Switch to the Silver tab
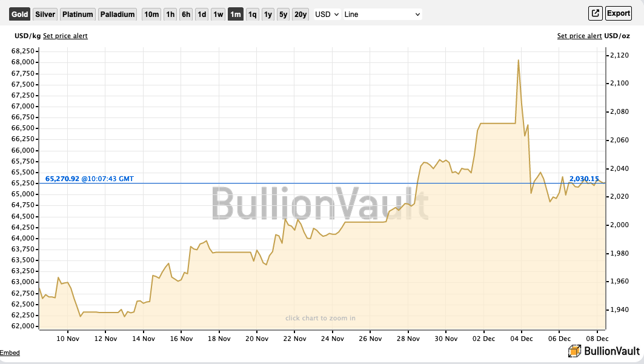 (x=45, y=15)
